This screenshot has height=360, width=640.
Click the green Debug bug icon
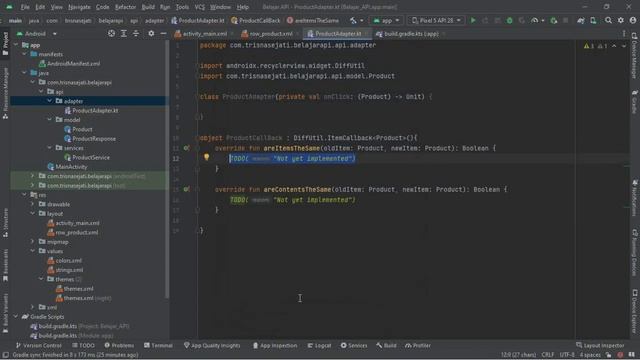[509, 20]
